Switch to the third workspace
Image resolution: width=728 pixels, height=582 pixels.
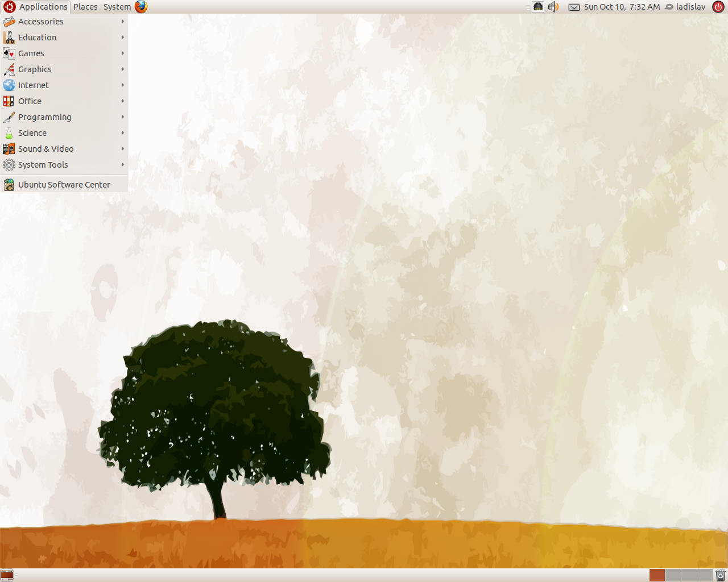tap(689, 575)
